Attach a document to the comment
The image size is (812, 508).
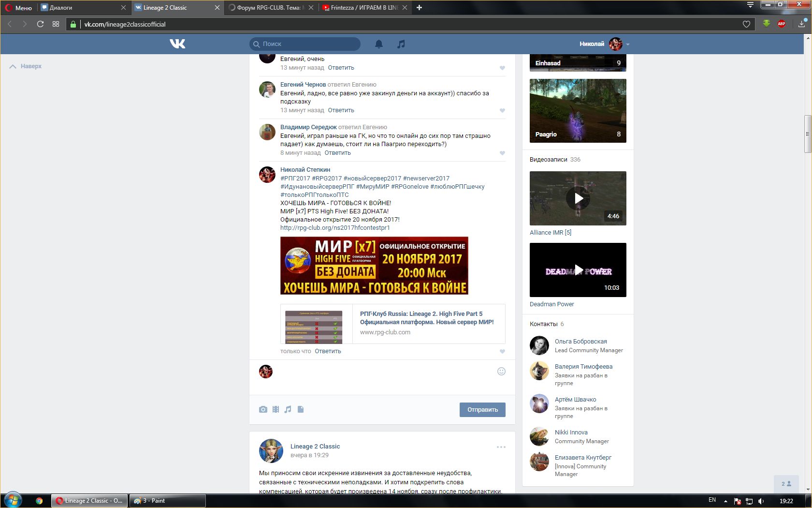[x=301, y=409]
